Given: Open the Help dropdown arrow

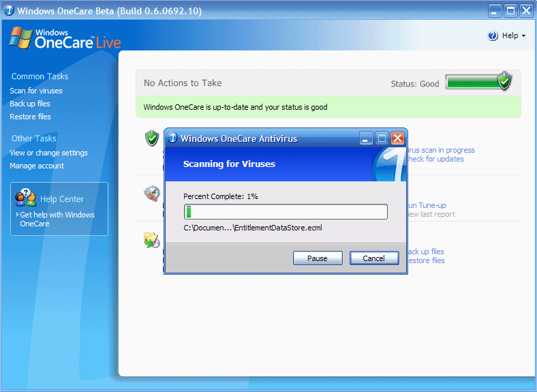Looking at the screenshot, I should pyautogui.click(x=523, y=35).
